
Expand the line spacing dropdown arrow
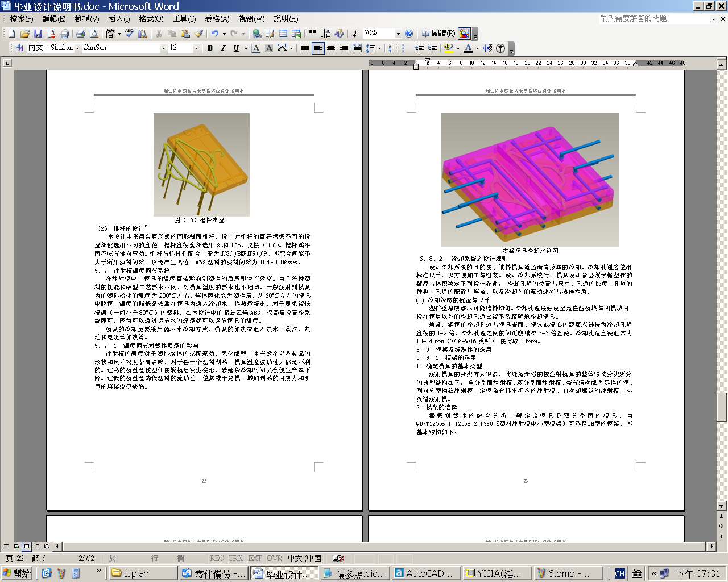[379, 48]
